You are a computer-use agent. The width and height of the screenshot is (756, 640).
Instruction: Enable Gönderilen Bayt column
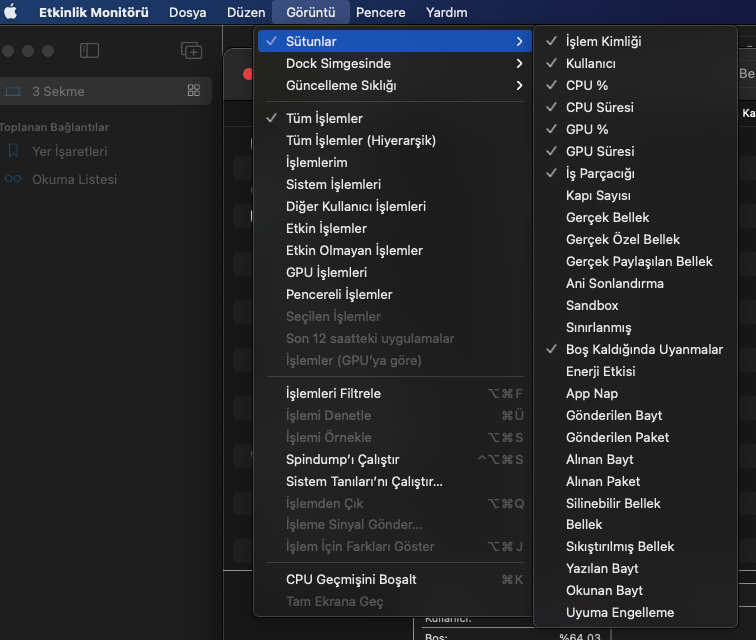(x=635, y=415)
